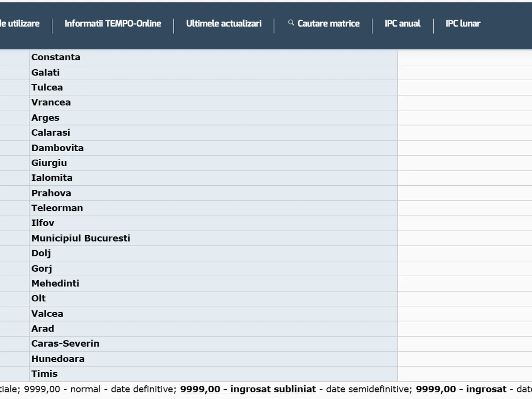Click the Caras-Severin table cell
The width and height of the screenshot is (532, 399).
[65, 344]
